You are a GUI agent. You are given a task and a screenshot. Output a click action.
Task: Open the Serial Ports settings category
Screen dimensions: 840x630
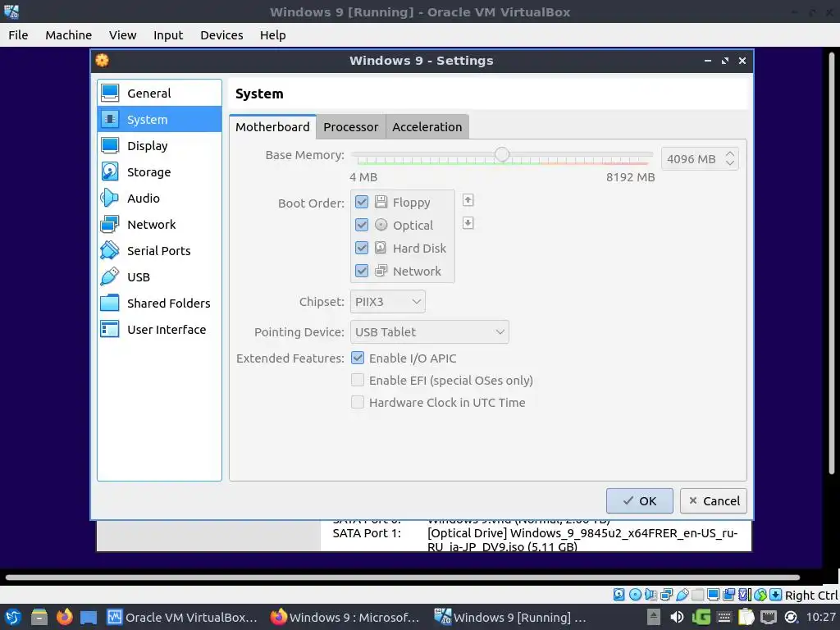click(159, 251)
